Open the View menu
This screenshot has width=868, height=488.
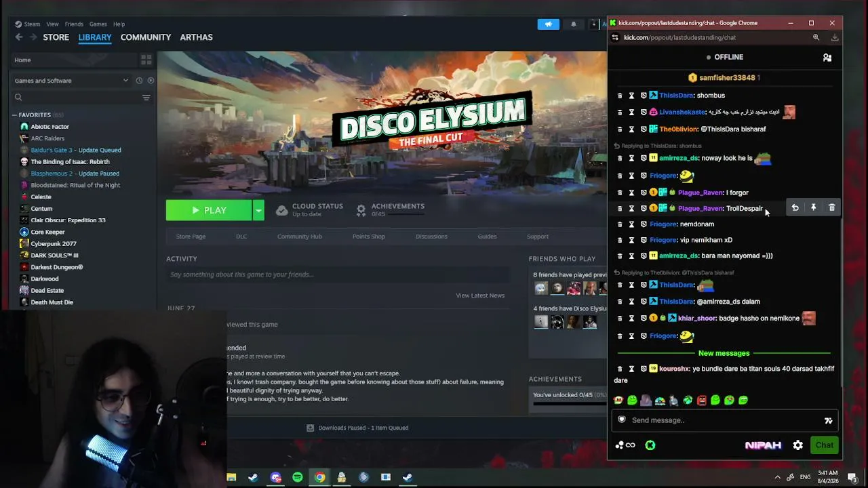click(x=52, y=24)
